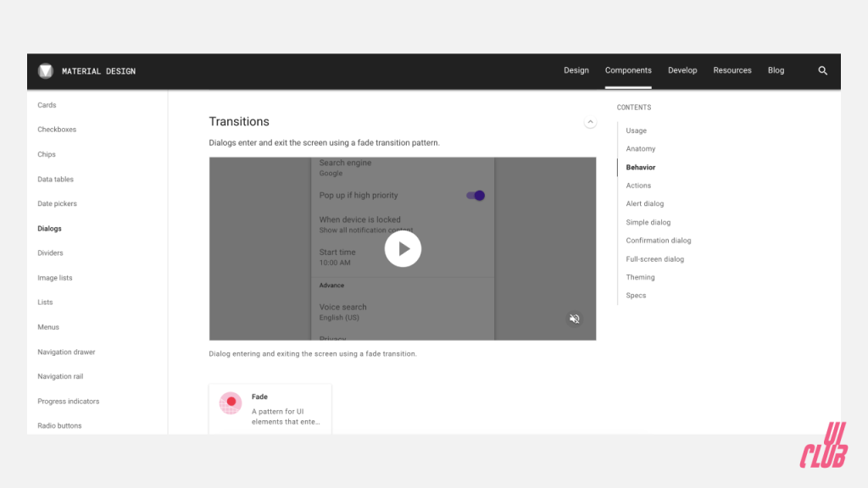Jump to Alert dialog section
This screenshot has height=488, width=868.
click(645, 204)
